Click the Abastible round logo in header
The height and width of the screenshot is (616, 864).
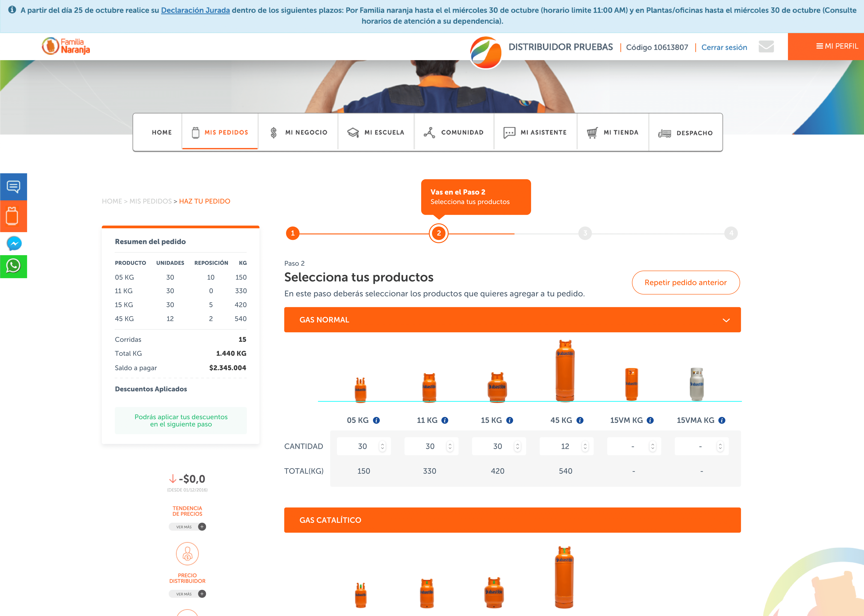tap(486, 53)
